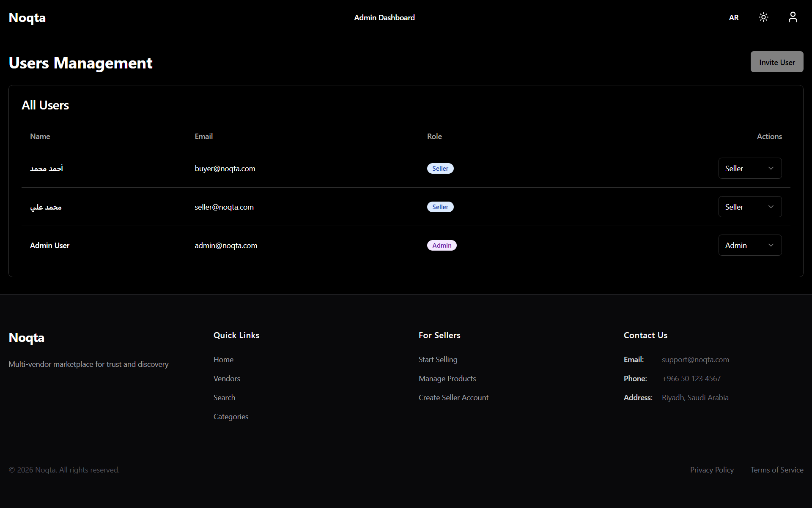Click the name أحمد محمد
Viewport: 812px width, 508px height.
[x=47, y=168]
